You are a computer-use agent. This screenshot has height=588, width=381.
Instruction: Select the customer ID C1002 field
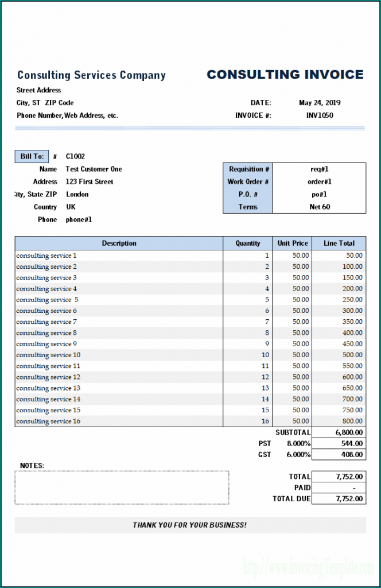[75, 156]
